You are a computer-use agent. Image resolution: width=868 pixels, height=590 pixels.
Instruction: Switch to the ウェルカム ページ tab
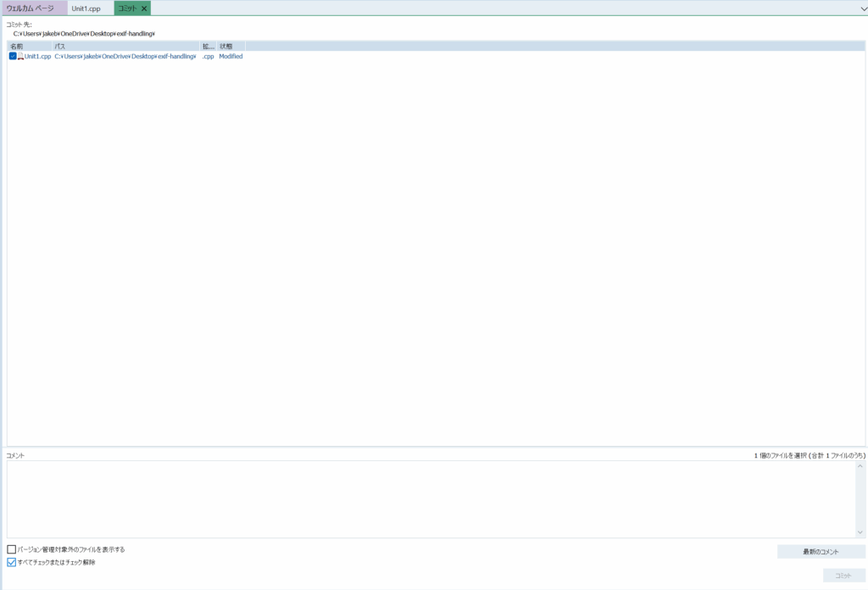(x=31, y=8)
